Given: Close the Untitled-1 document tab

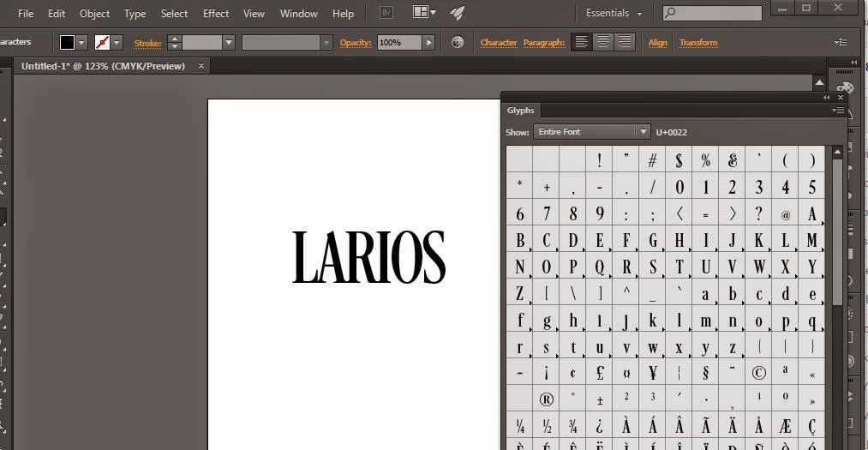Looking at the screenshot, I should point(201,65).
